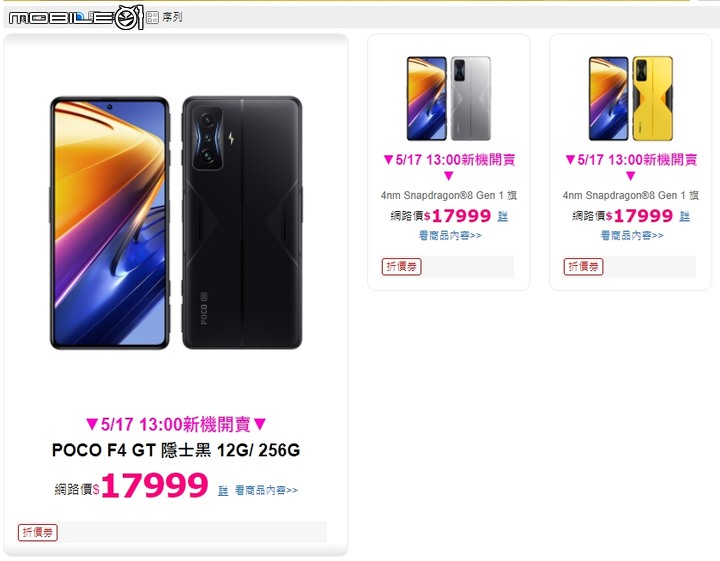This screenshot has width=720, height=561.
Task: Click the grid icon beside 序列
Action: pyautogui.click(x=152, y=17)
